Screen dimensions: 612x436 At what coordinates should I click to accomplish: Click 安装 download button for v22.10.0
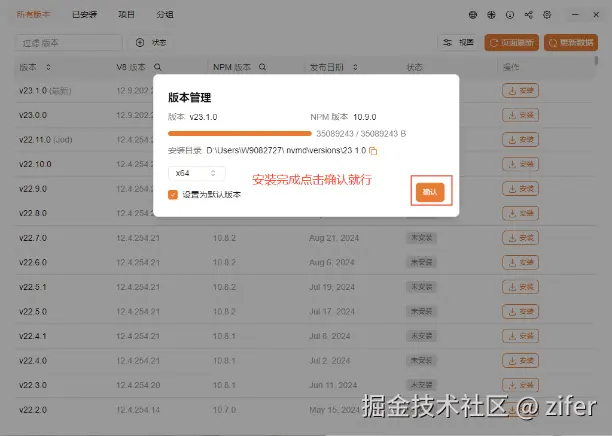click(x=520, y=164)
